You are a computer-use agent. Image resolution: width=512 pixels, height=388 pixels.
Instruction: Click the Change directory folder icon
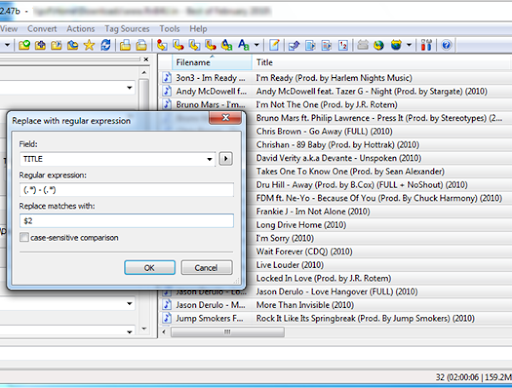click(x=24, y=45)
